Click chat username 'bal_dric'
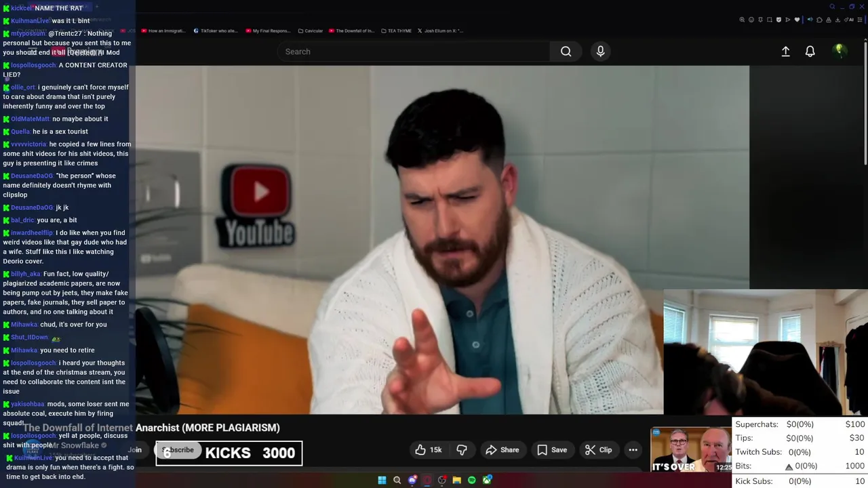The width and height of the screenshot is (868, 488). point(22,220)
